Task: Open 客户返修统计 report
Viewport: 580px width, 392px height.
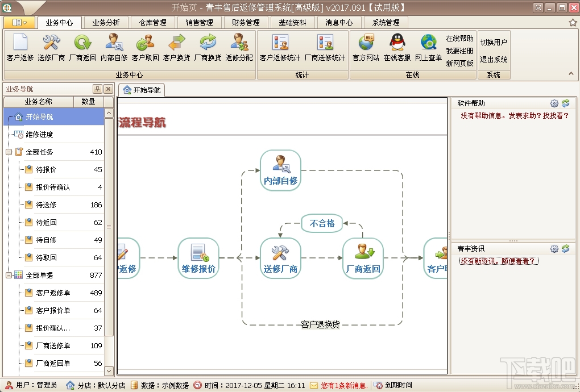Action: tap(280, 47)
